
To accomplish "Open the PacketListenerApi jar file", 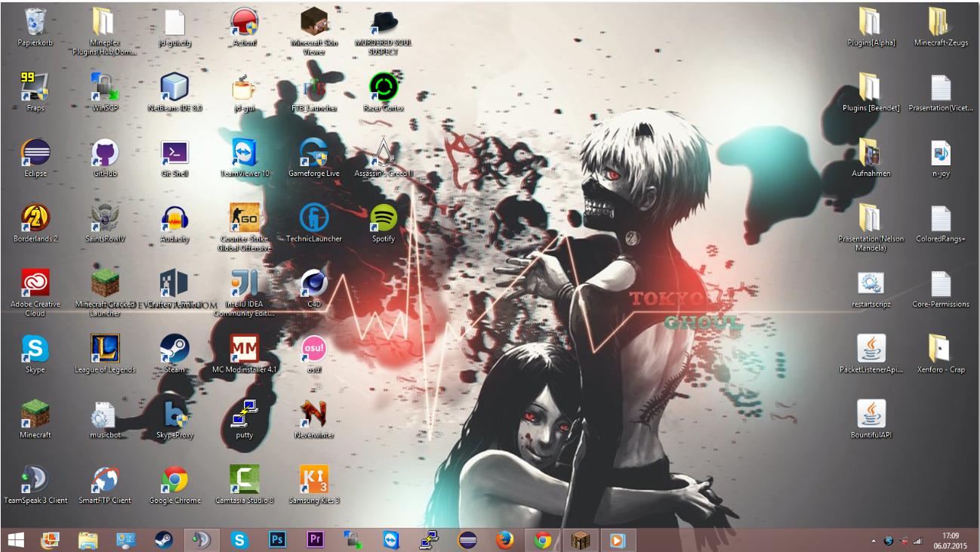I will coord(871,355).
